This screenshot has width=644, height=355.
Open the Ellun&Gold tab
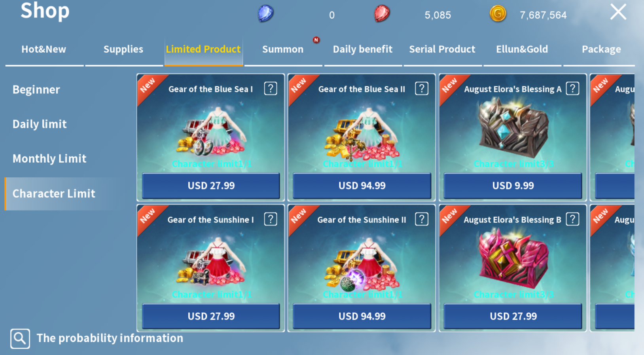522,49
